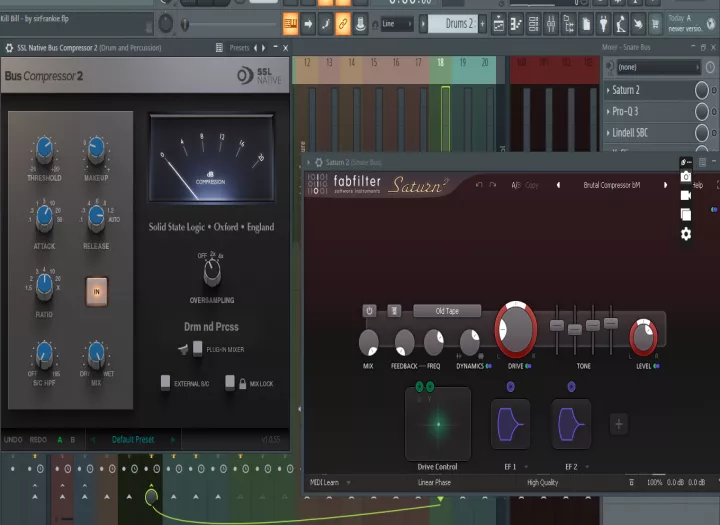Open the Presets menu in SSL window
The image size is (720, 525).
point(239,48)
